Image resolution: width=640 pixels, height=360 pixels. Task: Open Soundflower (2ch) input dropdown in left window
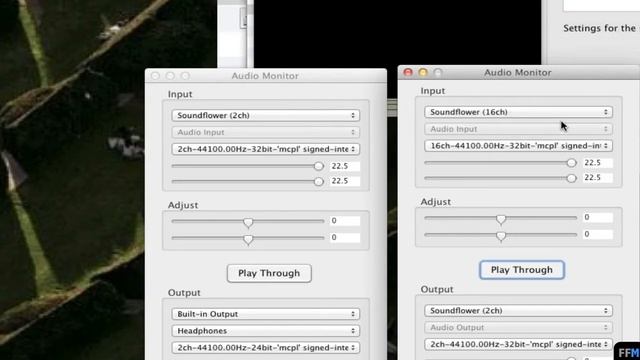tap(266, 116)
